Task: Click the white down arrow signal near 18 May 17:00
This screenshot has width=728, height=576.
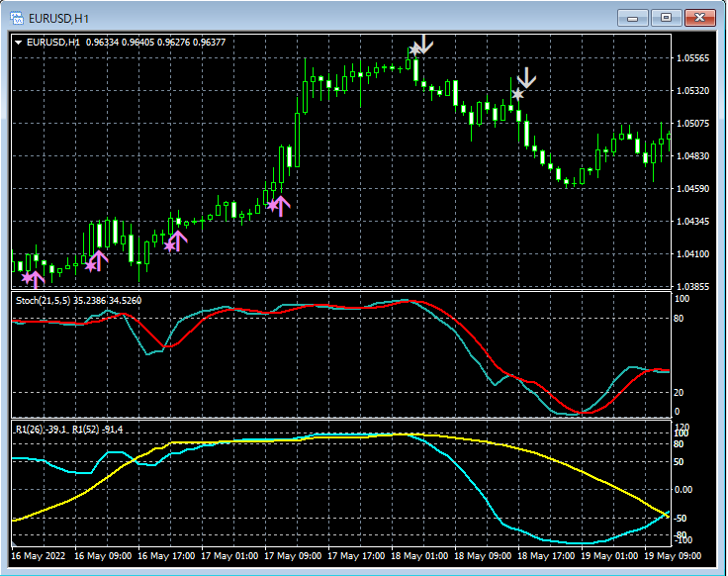Action: click(x=527, y=77)
